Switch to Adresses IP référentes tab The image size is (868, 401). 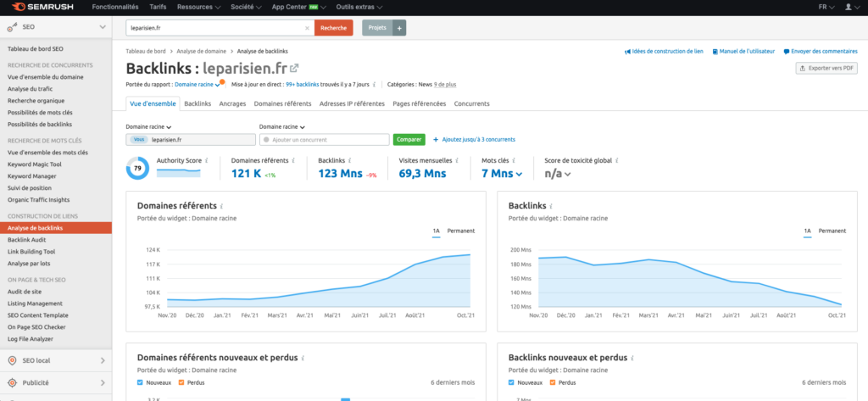coord(352,103)
